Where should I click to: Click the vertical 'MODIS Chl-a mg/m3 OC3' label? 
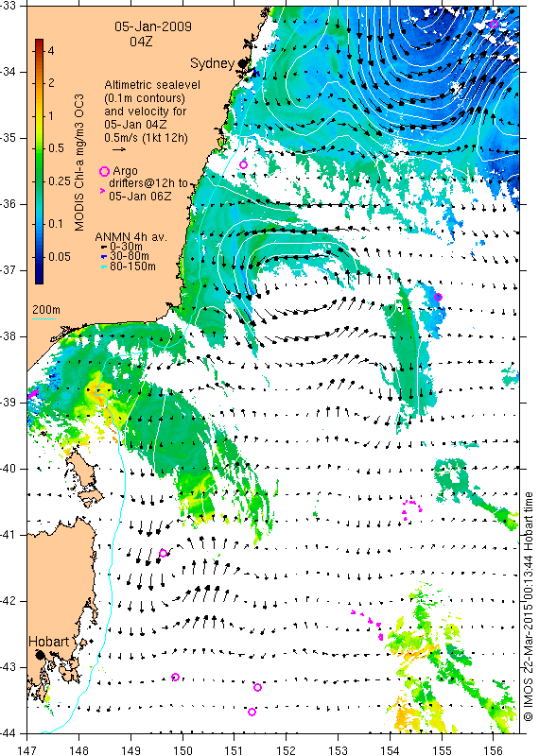point(79,162)
